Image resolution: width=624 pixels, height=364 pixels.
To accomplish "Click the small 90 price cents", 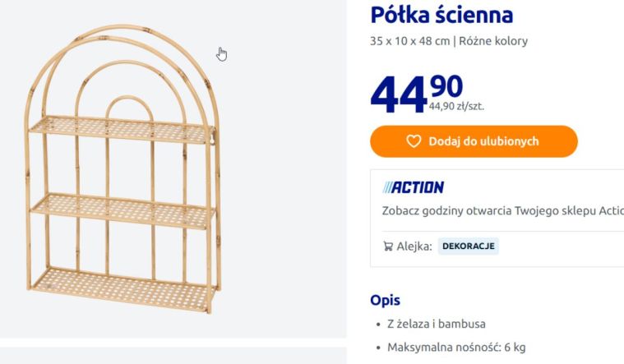I will click(446, 85).
